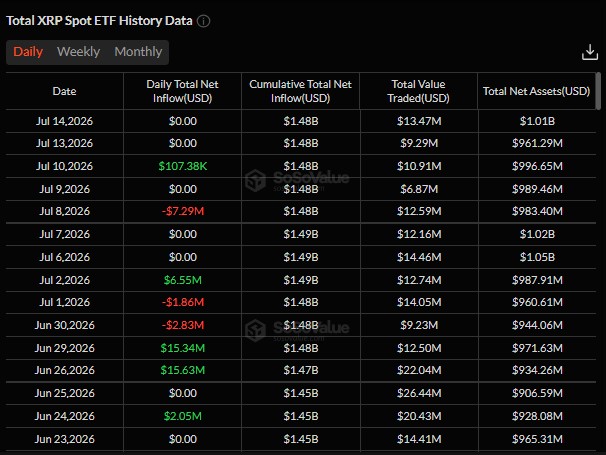606x455 pixels.
Task: Click the $10.91M traded value
Action: pyautogui.click(x=419, y=166)
